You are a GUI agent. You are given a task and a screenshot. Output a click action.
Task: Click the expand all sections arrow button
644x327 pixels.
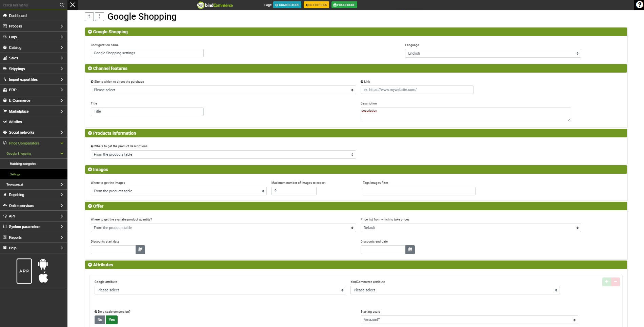pyautogui.click(x=99, y=16)
